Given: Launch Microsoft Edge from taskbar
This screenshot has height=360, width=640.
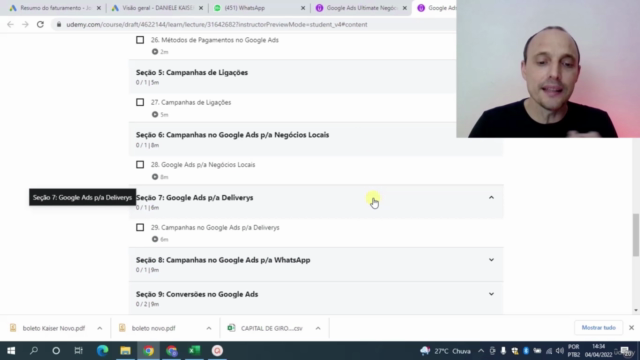Looking at the screenshot, I should [102, 351].
